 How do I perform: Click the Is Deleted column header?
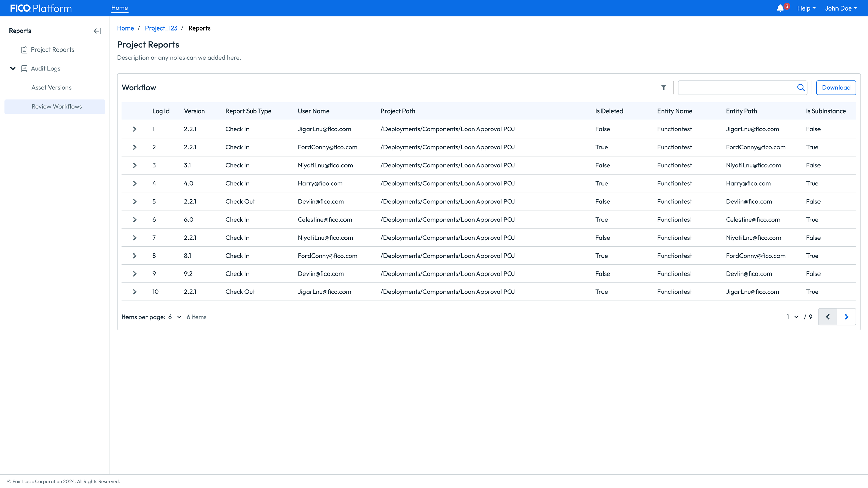point(609,111)
